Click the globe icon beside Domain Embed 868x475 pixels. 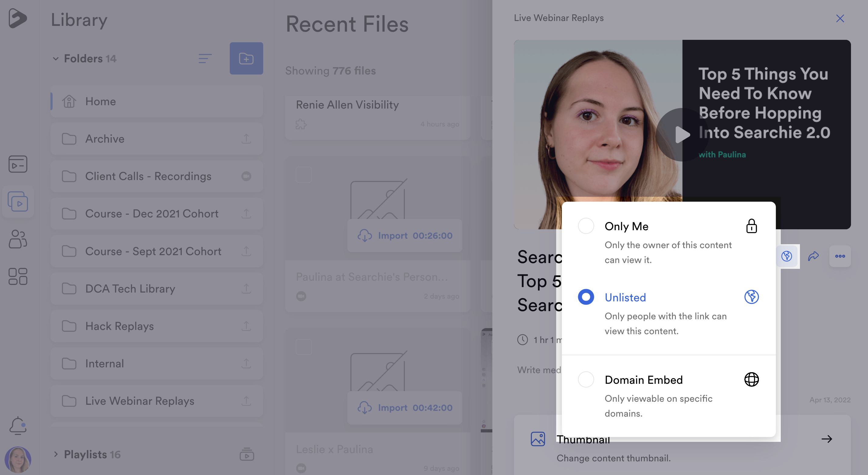[751, 379]
